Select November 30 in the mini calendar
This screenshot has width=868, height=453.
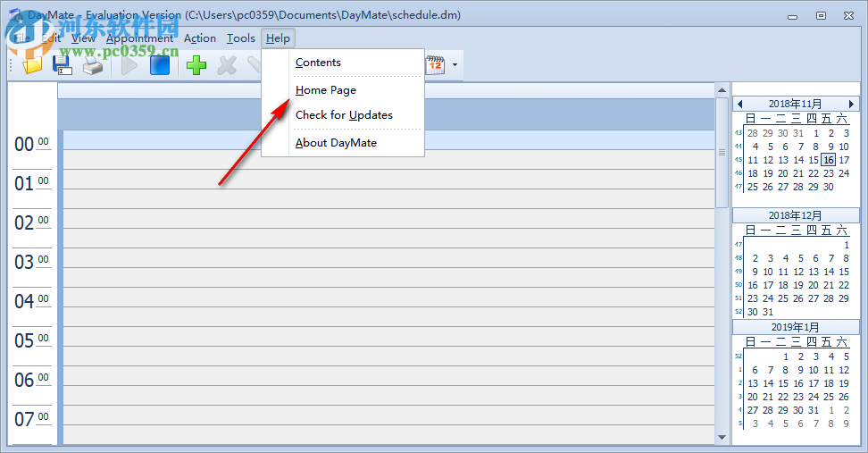(x=828, y=187)
